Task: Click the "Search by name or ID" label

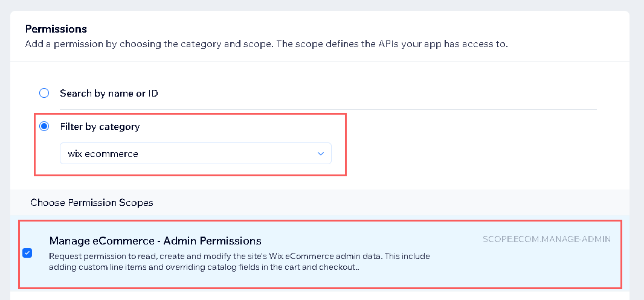Action: click(x=109, y=94)
